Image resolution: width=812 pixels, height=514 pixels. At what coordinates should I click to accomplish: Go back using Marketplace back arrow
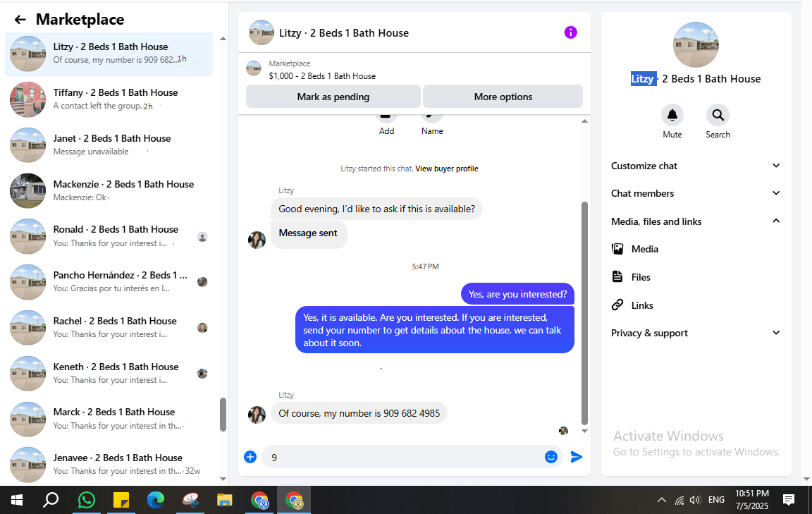20,20
